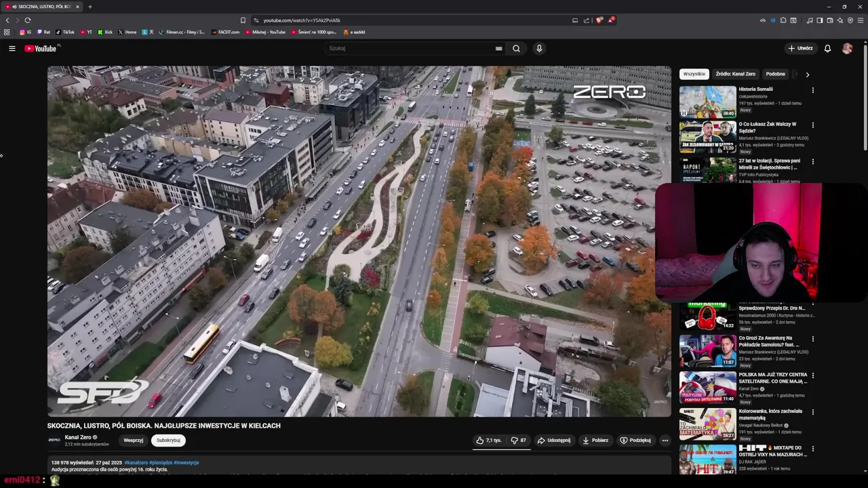Open the '27 lat w izolacji' video title

point(770,164)
